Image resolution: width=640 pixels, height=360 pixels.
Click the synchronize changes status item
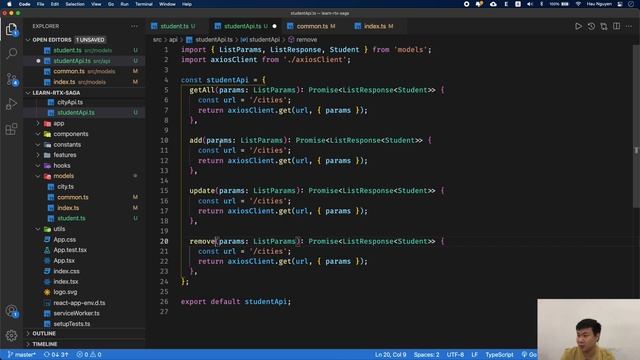(x=56, y=355)
